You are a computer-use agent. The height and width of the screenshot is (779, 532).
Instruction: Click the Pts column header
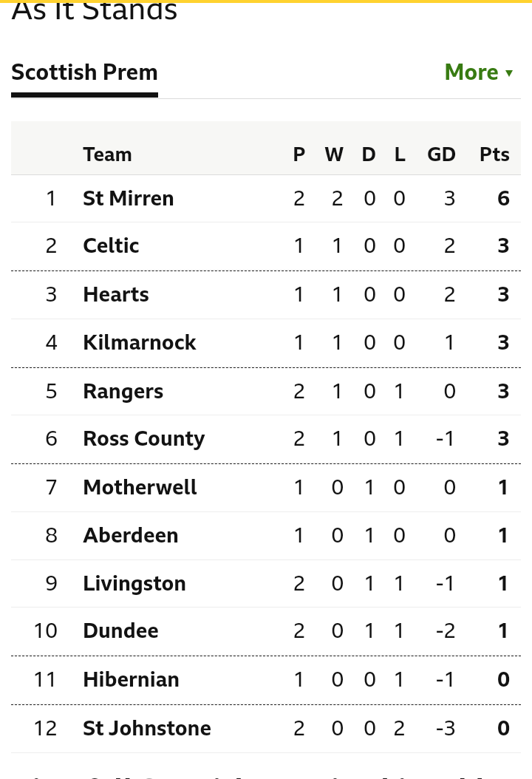[494, 154]
